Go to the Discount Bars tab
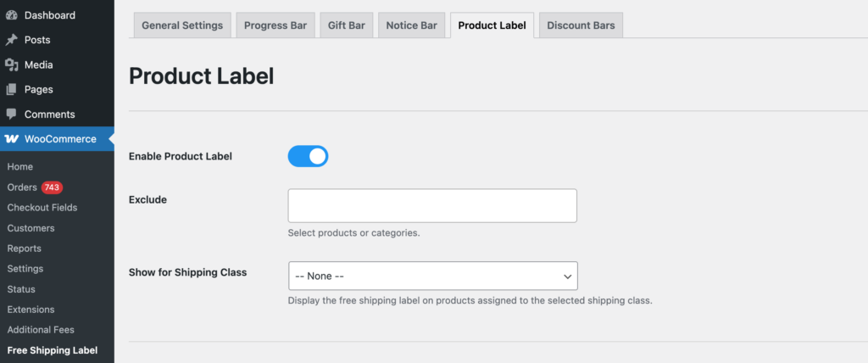This screenshot has height=363, width=868. pyautogui.click(x=581, y=25)
